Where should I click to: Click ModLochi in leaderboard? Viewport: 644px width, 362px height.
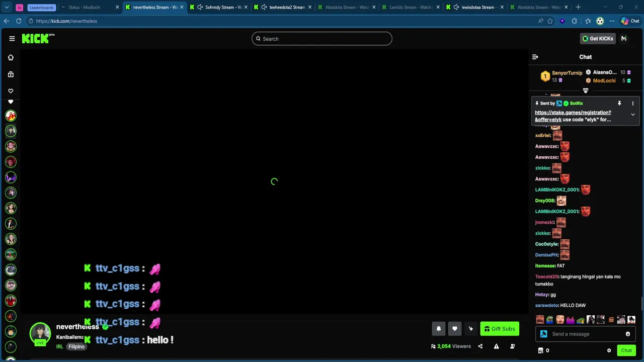point(604,80)
